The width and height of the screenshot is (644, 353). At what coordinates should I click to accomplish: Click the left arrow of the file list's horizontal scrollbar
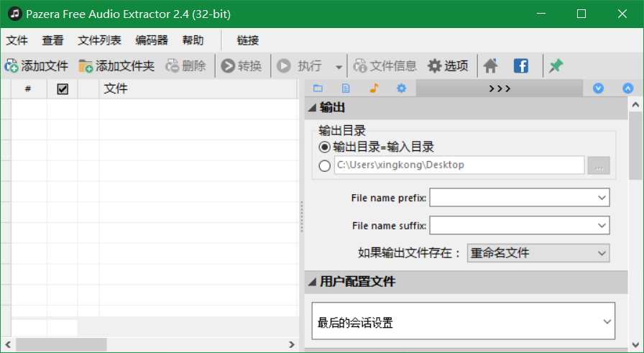tap(7, 344)
